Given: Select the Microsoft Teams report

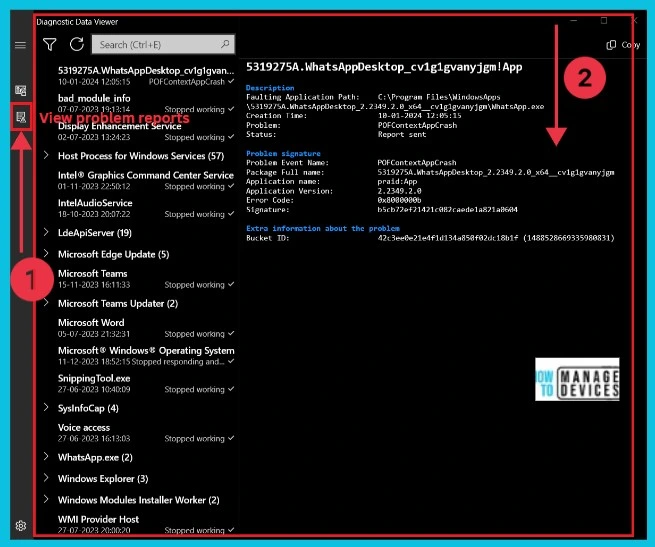Looking at the screenshot, I should click(x=146, y=279).
